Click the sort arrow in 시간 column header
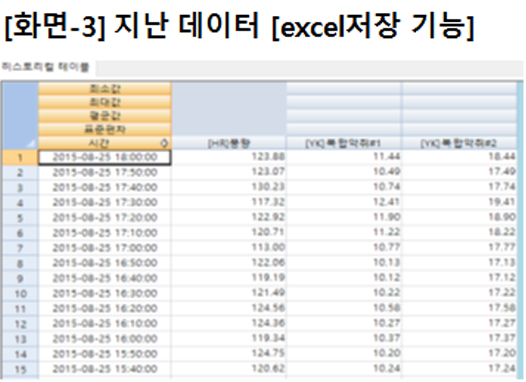526x382 pixels. [164, 144]
